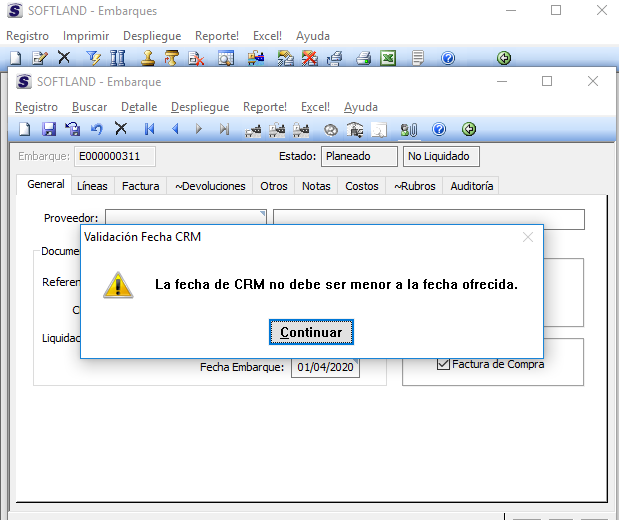Viewport: 619px width, 520px height.
Task: Open the Excel! menu in the Embarques window
Action: point(267,36)
